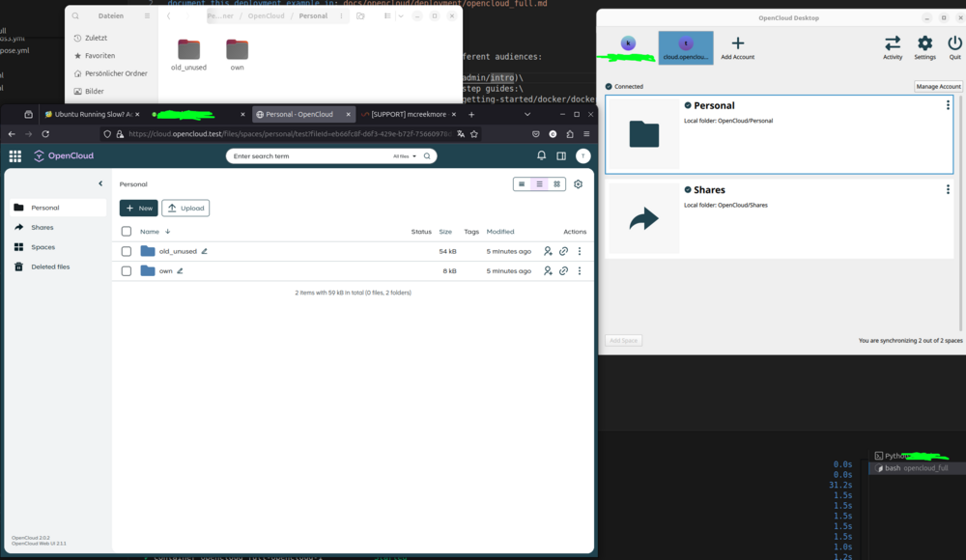This screenshot has height=560, width=966.
Task: Click the browser URL address bar
Action: pyautogui.click(x=290, y=133)
